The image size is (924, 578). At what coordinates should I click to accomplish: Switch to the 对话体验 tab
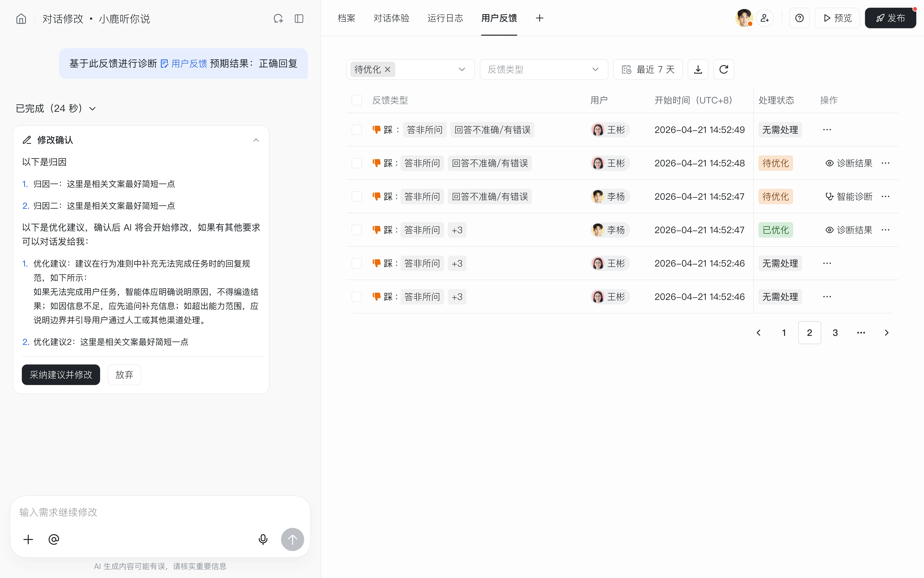(x=391, y=18)
